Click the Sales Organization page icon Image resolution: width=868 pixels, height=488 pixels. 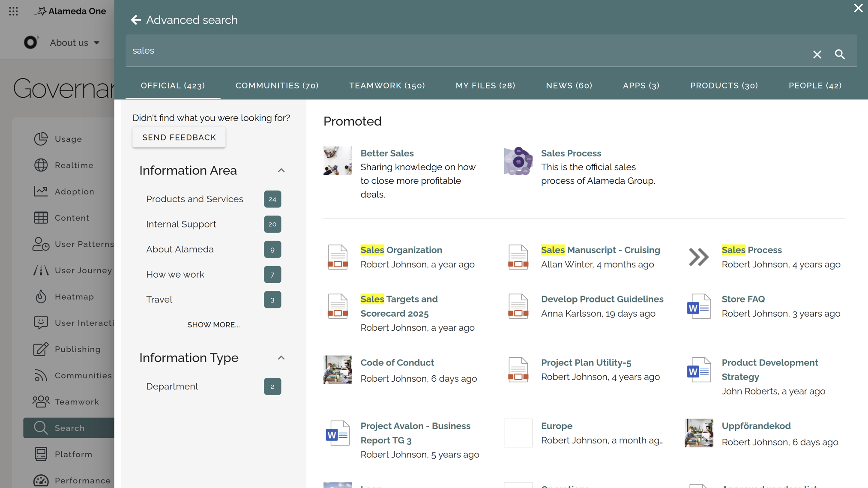tap(338, 257)
